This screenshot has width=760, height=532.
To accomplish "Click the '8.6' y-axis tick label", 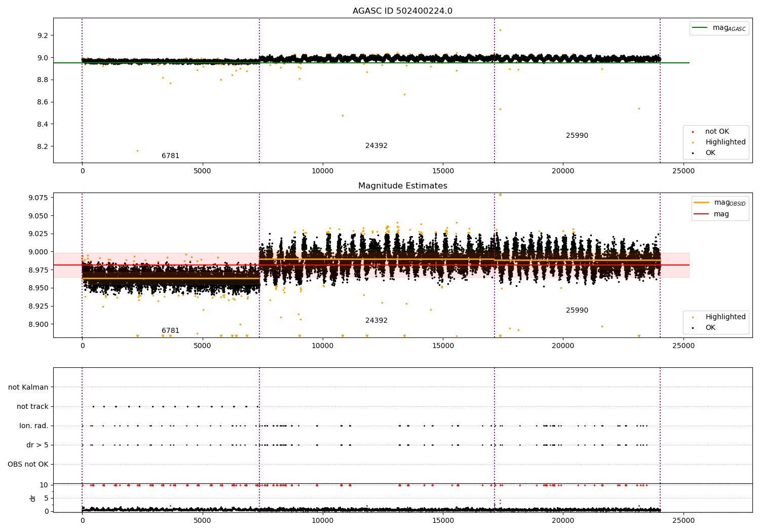I will (x=43, y=102).
